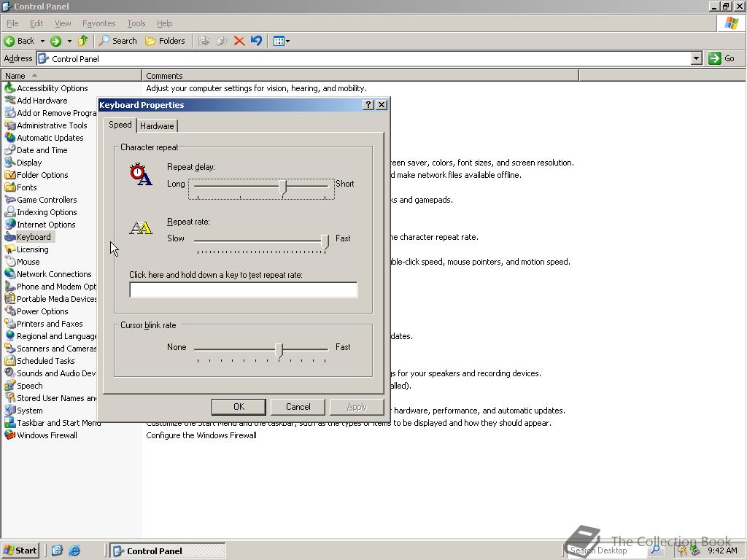Click the Up folder toolbar icon
Screen dimensions: 747x560
pyautogui.click(x=83, y=41)
